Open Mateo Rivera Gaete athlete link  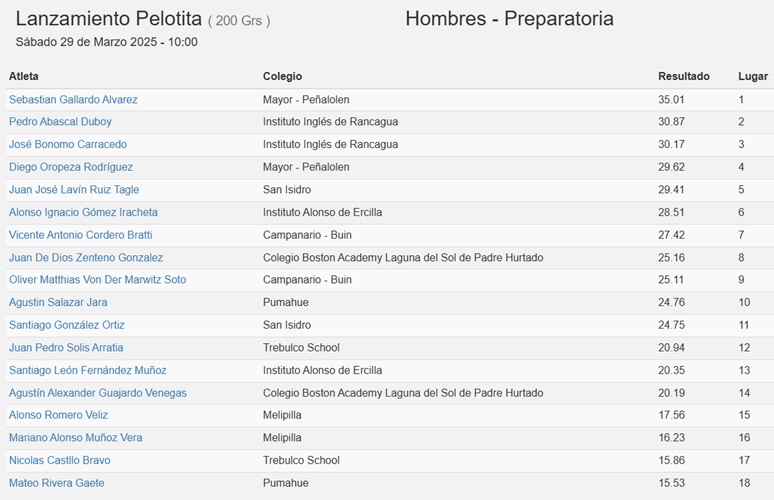pyautogui.click(x=57, y=483)
